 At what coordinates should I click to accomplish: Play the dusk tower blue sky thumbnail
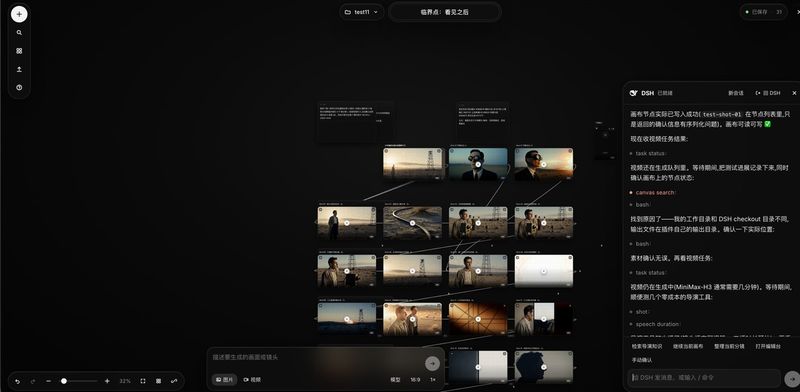[x=346, y=319]
